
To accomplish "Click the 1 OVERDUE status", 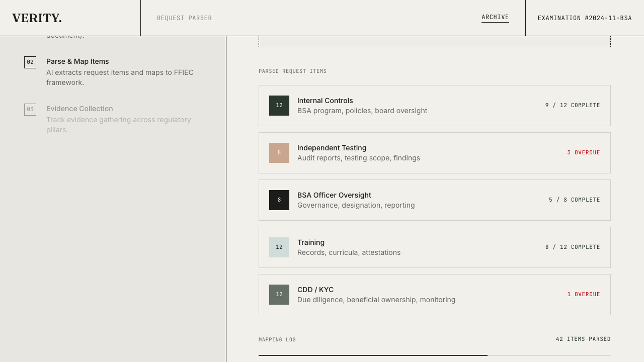I will coord(584,295).
